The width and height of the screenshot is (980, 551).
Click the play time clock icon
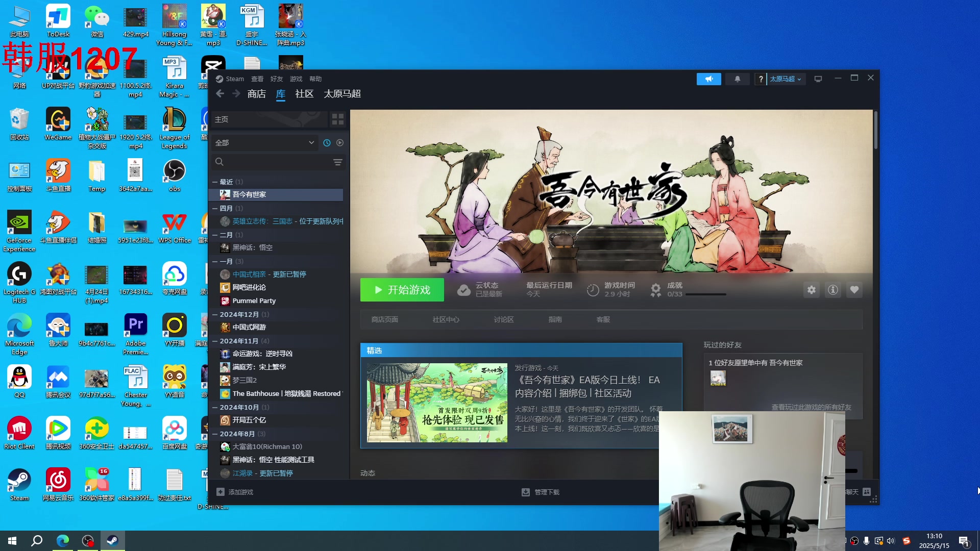click(593, 290)
